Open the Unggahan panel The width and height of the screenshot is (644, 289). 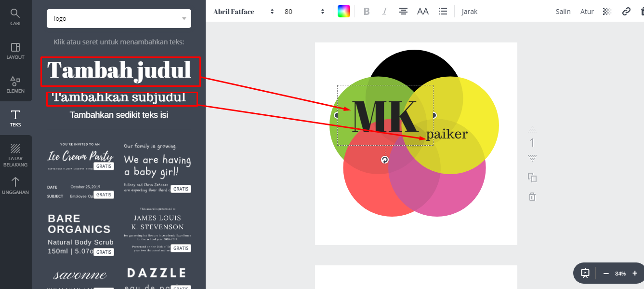pyautogui.click(x=15, y=186)
